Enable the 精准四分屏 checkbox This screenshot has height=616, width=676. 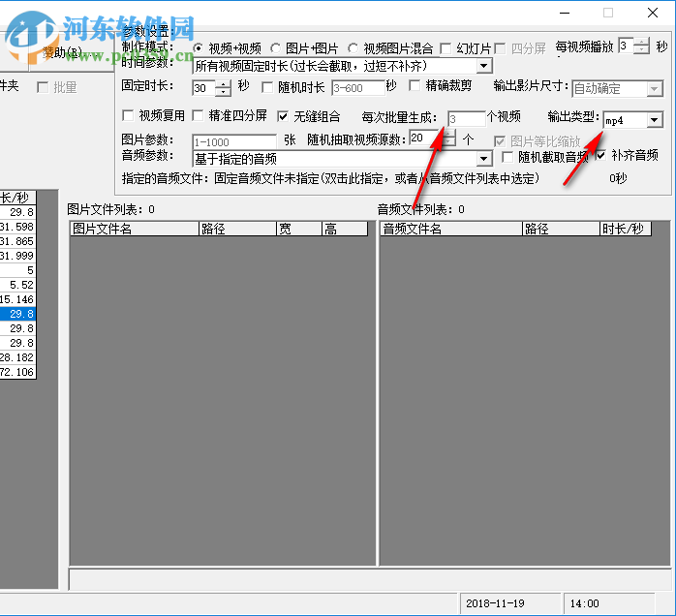198,115
